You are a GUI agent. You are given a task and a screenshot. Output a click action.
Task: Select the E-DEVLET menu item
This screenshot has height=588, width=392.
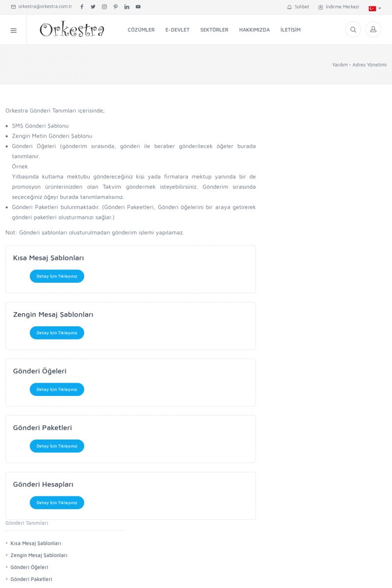click(177, 30)
